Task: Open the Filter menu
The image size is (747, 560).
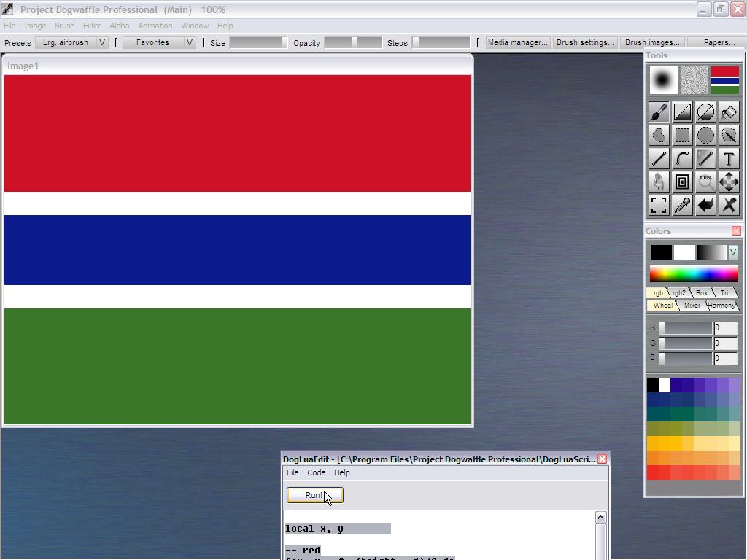Action: point(91,26)
